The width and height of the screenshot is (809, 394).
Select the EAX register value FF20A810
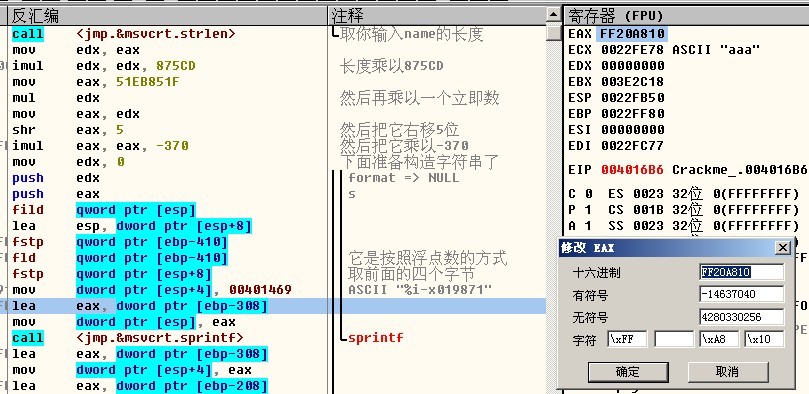633,34
